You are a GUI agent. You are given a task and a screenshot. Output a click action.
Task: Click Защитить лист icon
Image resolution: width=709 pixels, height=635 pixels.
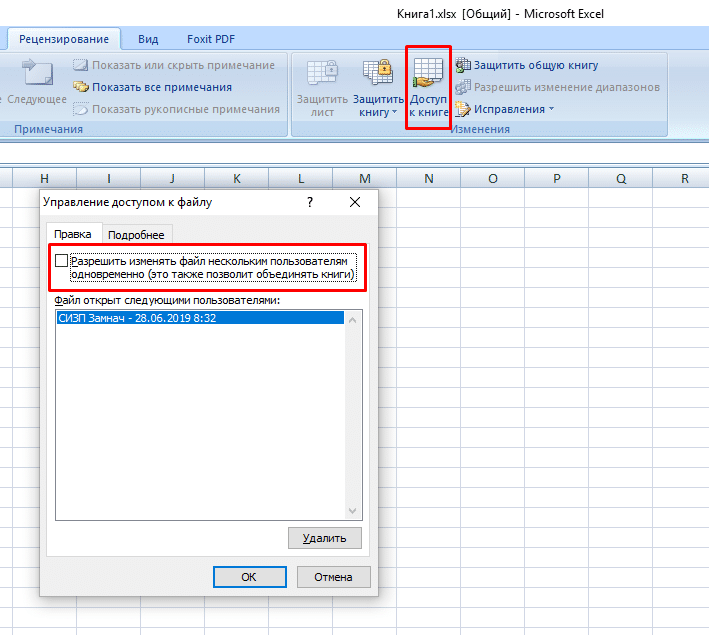[x=322, y=72]
